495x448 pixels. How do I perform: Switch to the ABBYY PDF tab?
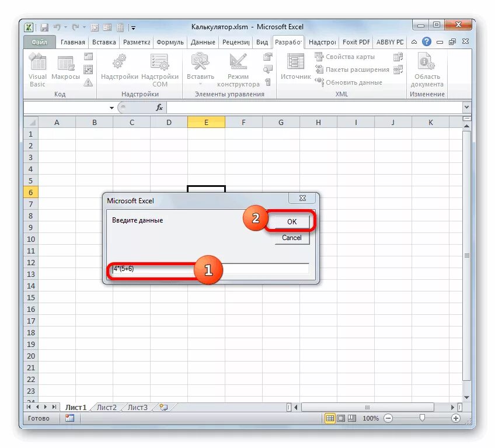click(x=390, y=42)
